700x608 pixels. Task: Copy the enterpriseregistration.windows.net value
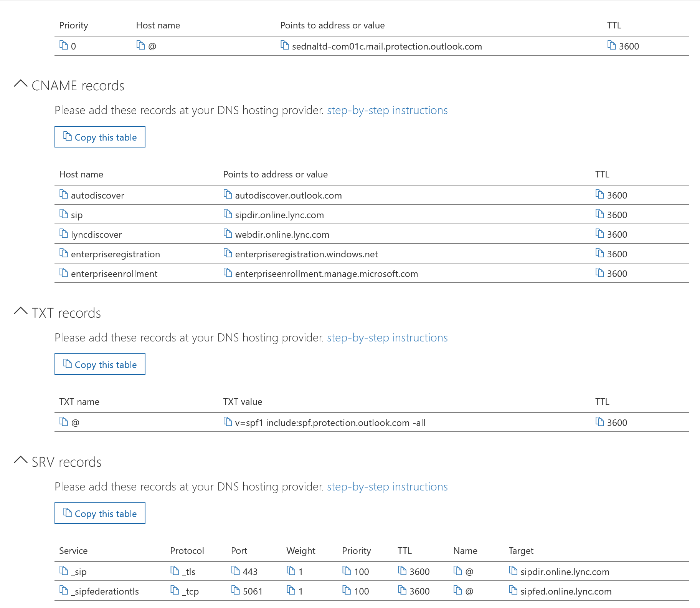pos(228,253)
